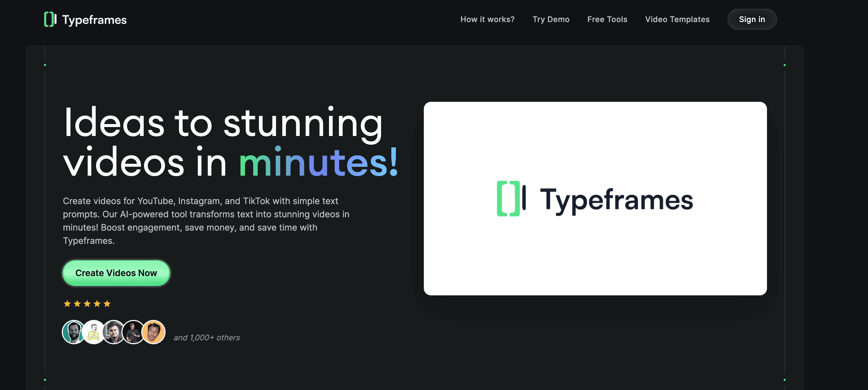Image resolution: width=868 pixels, height=390 pixels.
Task: Open the How it works? menu item
Action: pos(487,20)
